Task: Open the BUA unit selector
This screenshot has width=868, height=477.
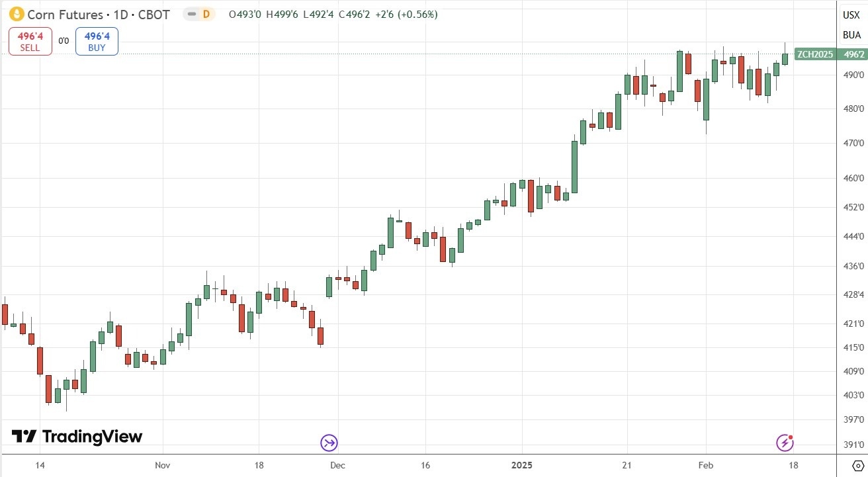Action: tap(851, 35)
